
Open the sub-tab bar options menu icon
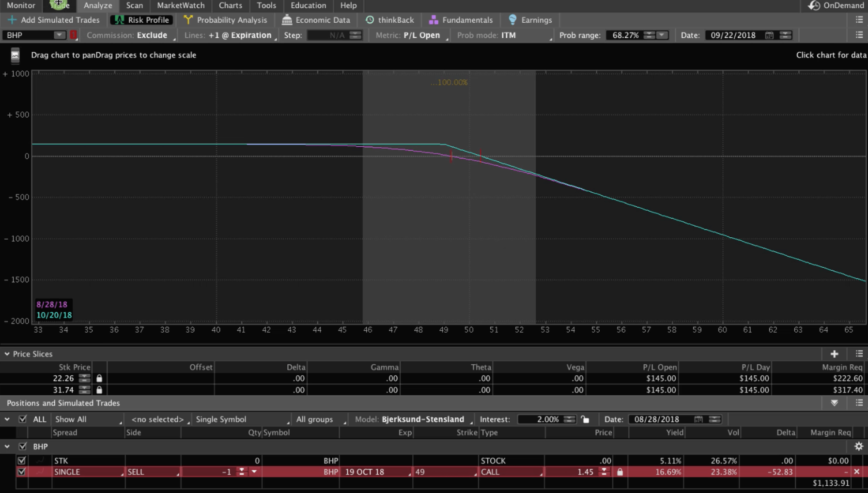click(x=859, y=20)
